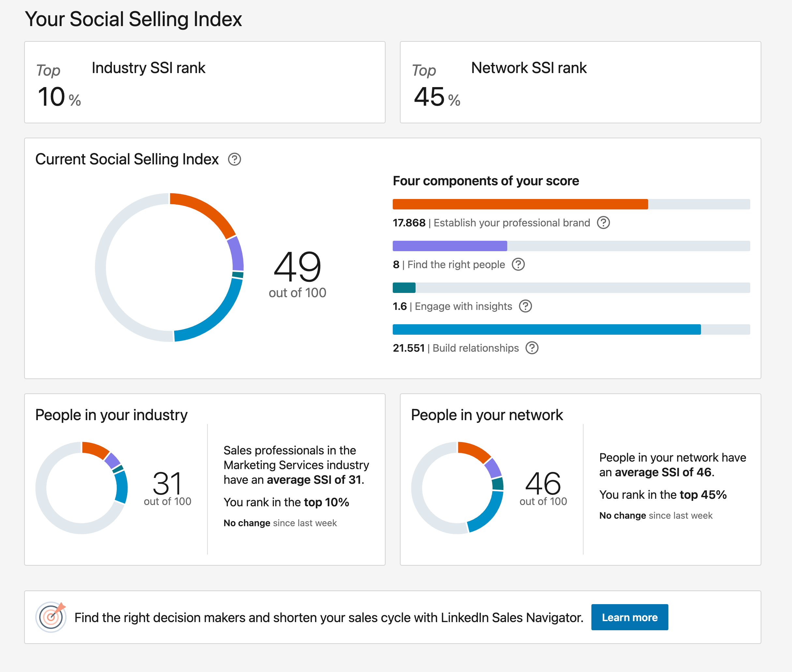Click the Your Social Selling Index heading
Screen dimensions: 792x672
133,19
